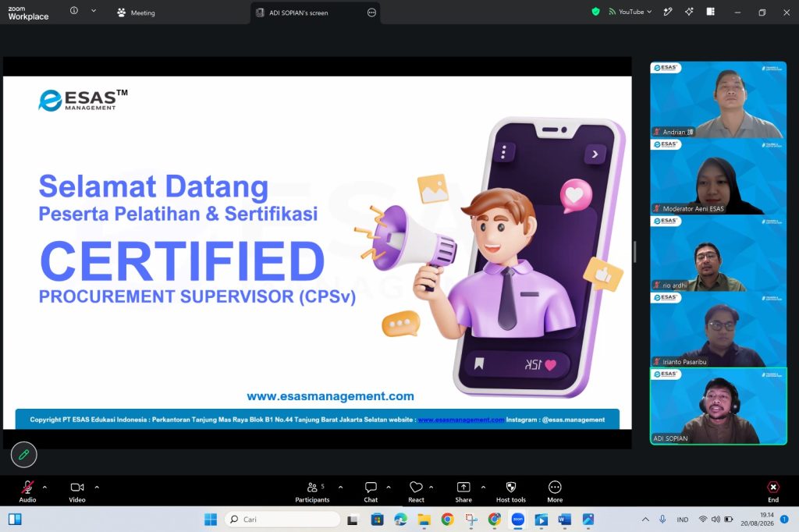Viewport: 799px width, 532px height.
Task: Expand Share options arrow
Action: (x=483, y=488)
